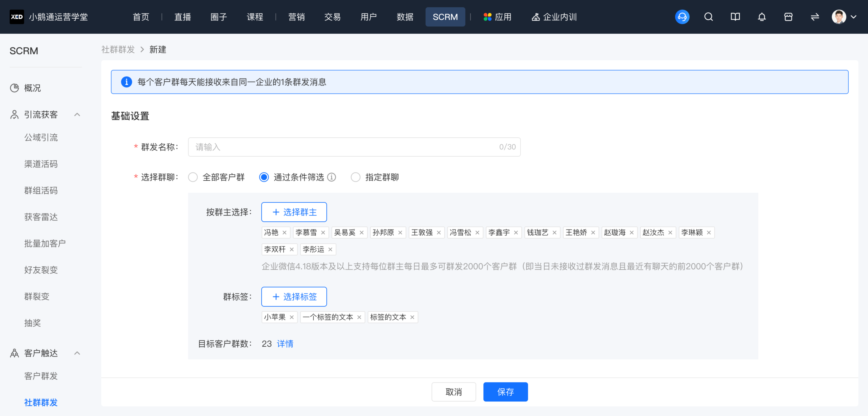Remove the 孙邦原 group owner tag
The image size is (868, 416).
point(400,233)
